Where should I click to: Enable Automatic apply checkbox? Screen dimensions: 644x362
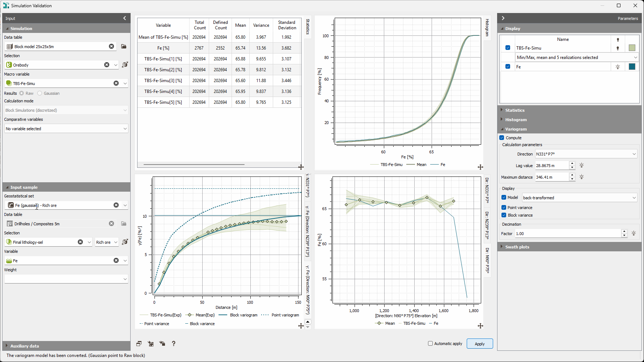tap(430, 344)
